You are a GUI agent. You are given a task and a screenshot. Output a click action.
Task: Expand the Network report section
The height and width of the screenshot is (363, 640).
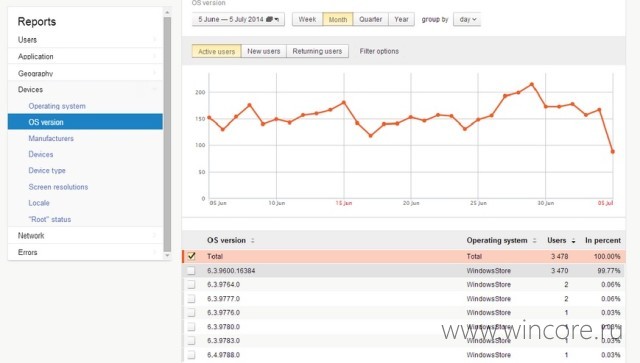click(x=85, y=235)
